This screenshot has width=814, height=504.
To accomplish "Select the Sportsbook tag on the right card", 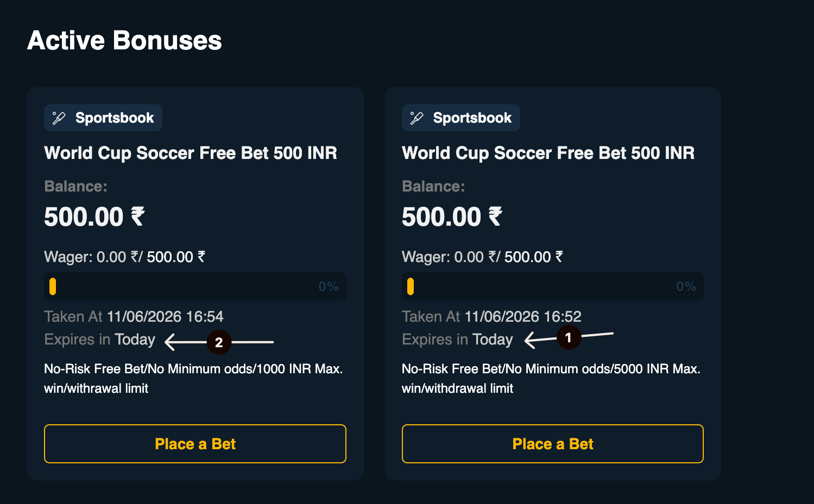I will tap(461, 118).
